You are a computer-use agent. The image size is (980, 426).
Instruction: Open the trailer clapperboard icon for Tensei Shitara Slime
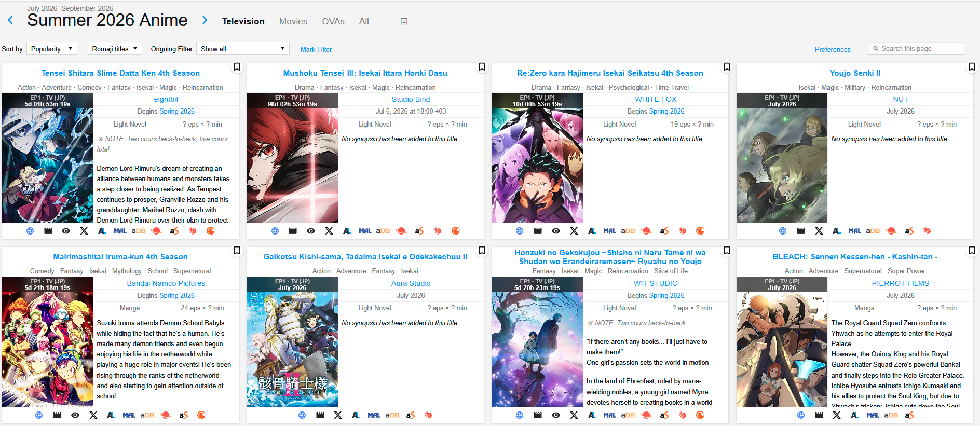(48, 231)
